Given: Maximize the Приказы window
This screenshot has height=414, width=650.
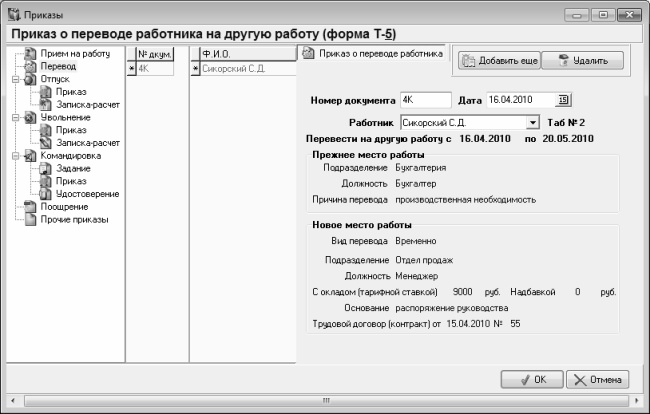Looking at the screenshot, I should pos(603,15).
